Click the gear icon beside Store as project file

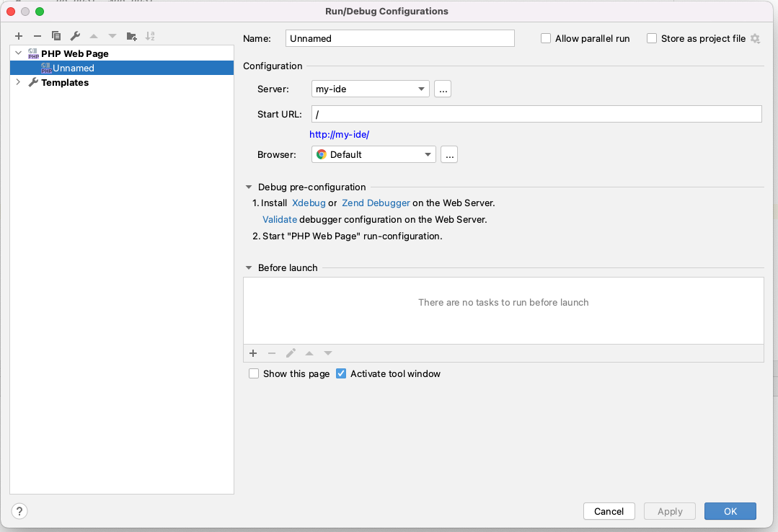755,38
